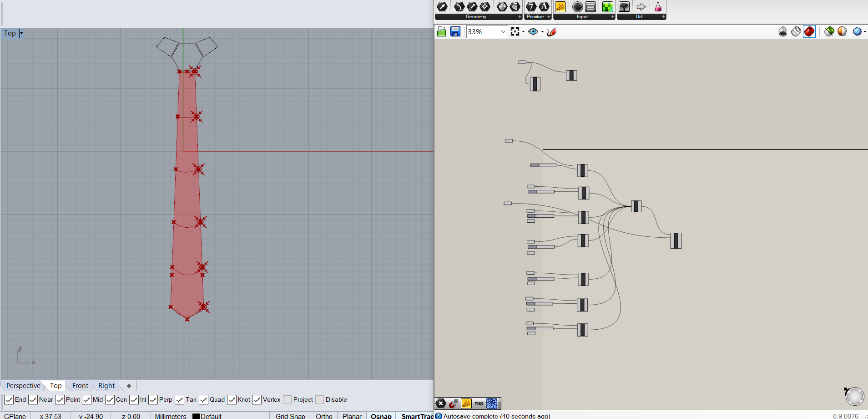868x419 pixels.
Task: Select the Rectangle parameter hexagon icon
Action: coord(485,7)
